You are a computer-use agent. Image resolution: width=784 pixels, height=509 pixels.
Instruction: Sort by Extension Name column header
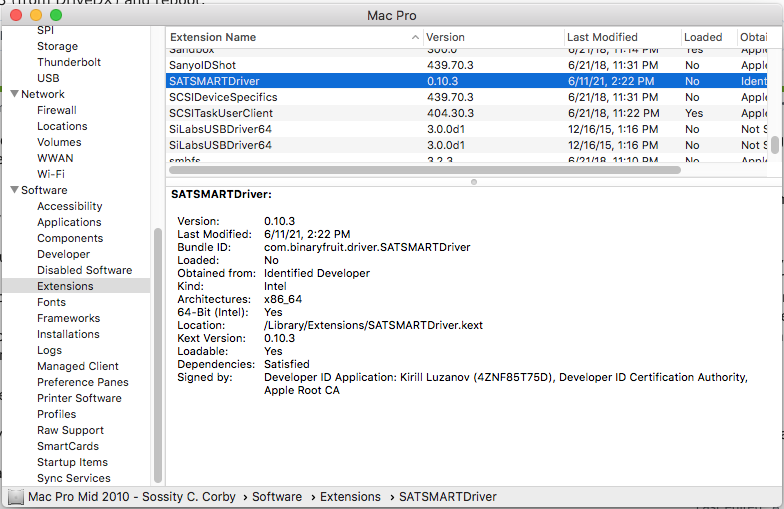[x=294, y=37]
